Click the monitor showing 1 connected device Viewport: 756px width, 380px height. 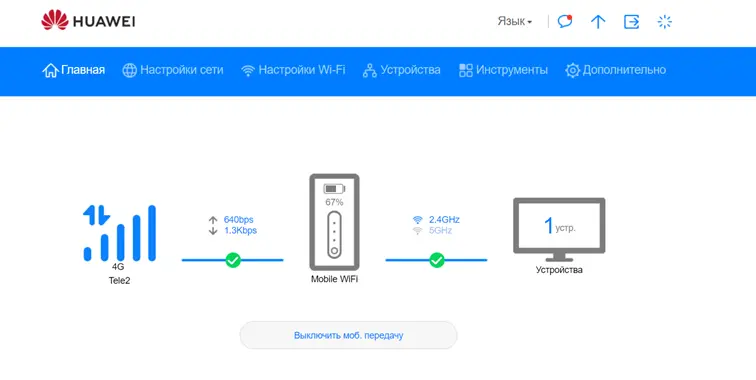click(x=559, y=230)
